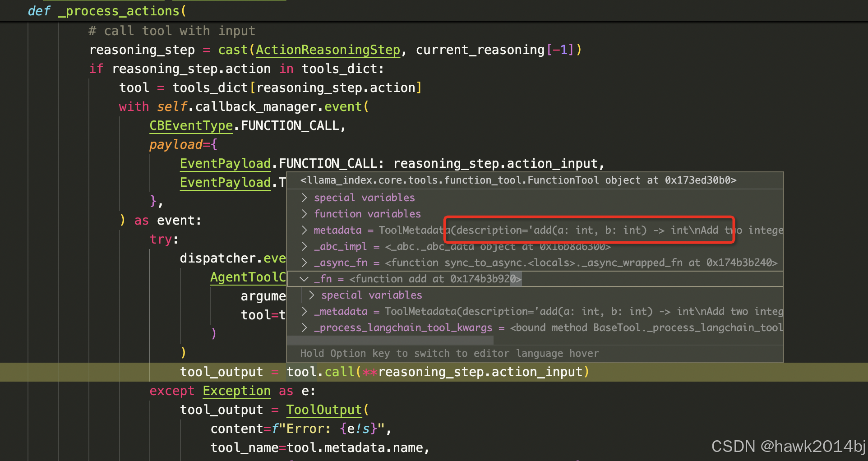The image size is (868, 461).
Task: Expand the _metadata = ToolMetadata row
Action: click(305, 311)
